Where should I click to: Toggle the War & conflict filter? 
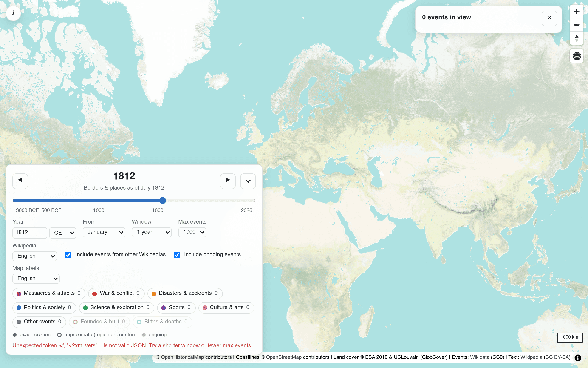point(116,293)
